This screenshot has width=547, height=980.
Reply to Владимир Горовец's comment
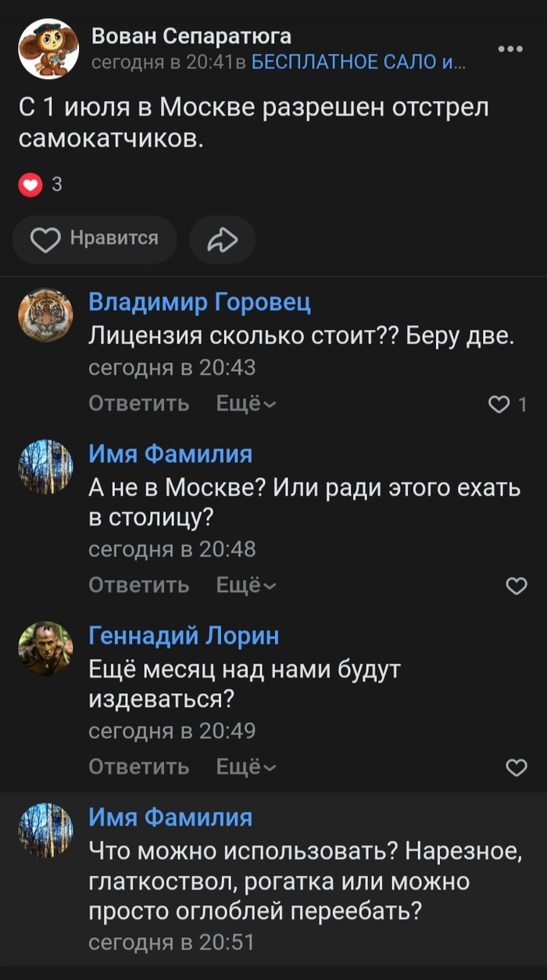tap(139, 404)
